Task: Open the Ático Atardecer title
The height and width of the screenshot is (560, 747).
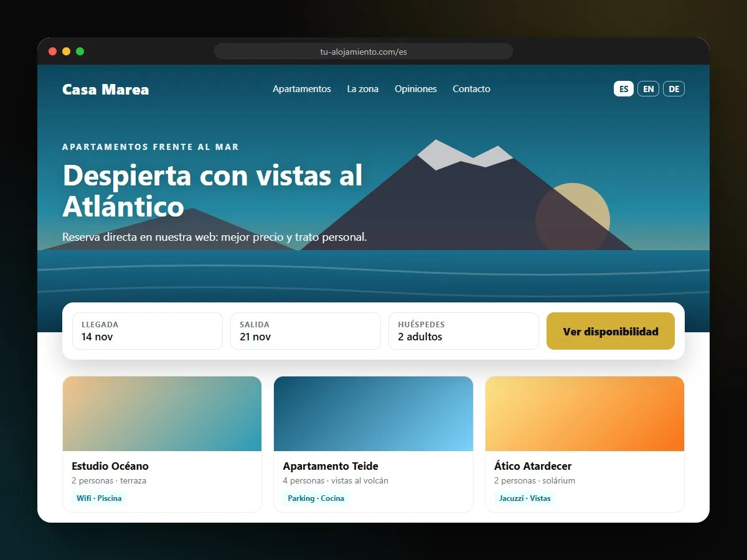Action: tap(533, 466)
